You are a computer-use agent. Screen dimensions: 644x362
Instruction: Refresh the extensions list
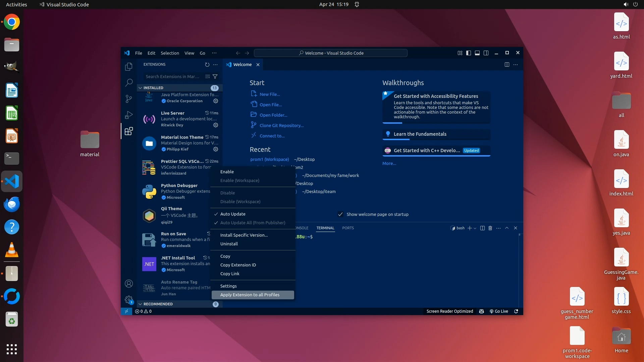(x=207, y=64)
